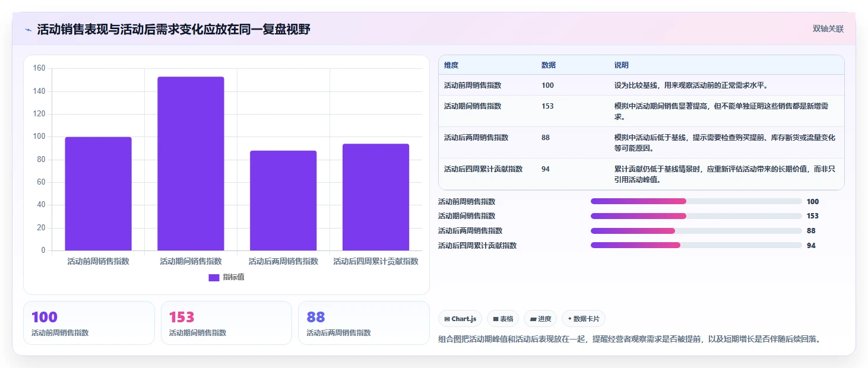
Task: Click the value 94 in the table
Action: coord(546,169)
